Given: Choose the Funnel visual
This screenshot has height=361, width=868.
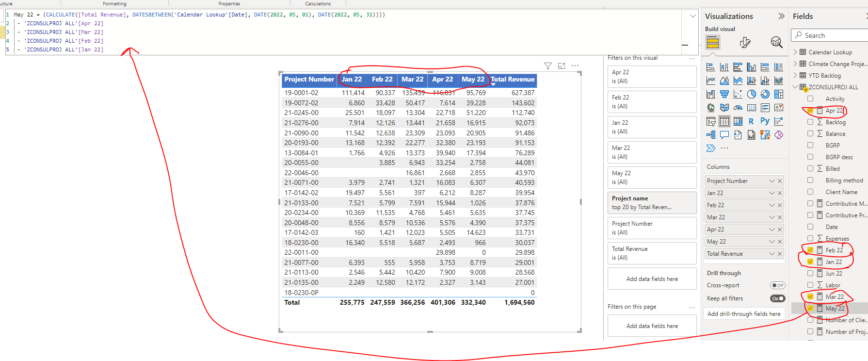Looking at the screenshot, I should tap(724, 94).
